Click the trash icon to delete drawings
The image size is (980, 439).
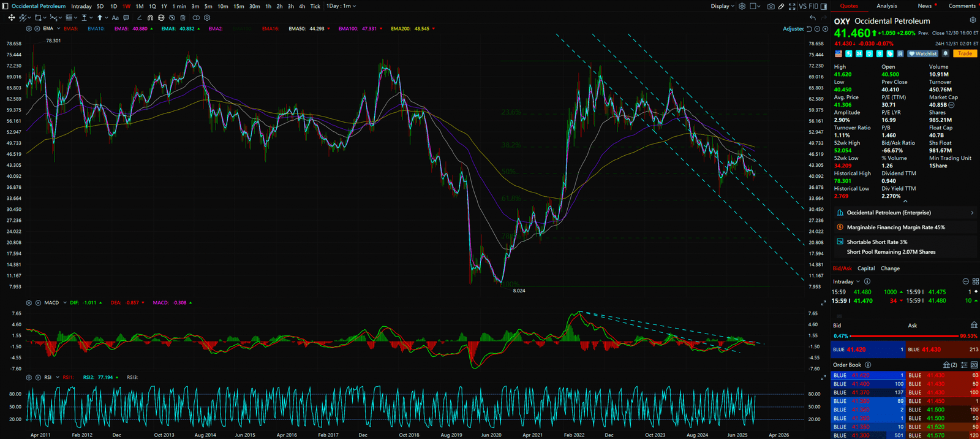pyautogui.click(x=183, y=18)
